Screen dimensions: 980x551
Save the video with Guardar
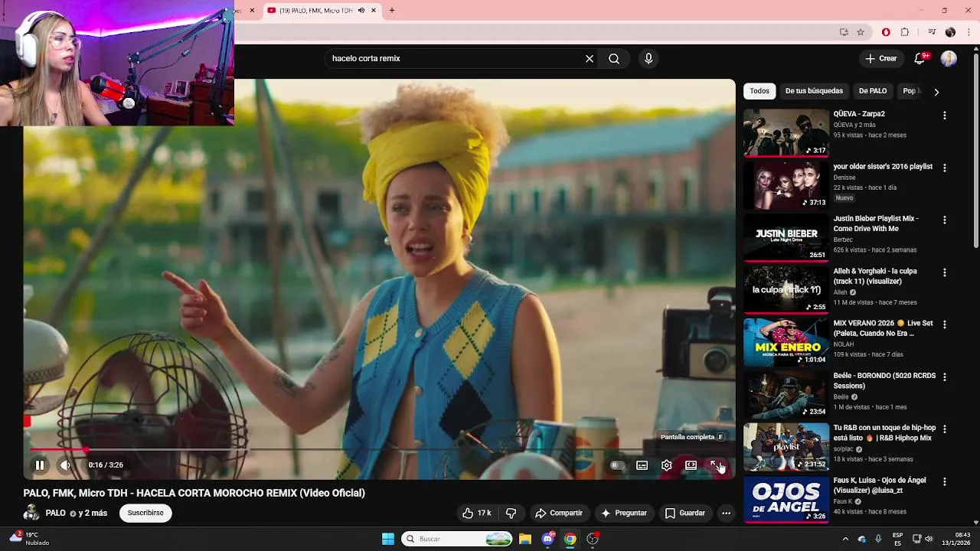point(685,513)
